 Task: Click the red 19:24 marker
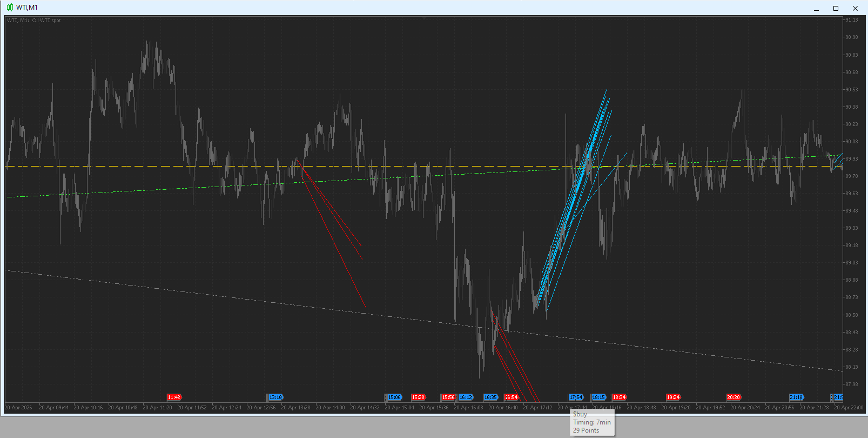(673, 397)
